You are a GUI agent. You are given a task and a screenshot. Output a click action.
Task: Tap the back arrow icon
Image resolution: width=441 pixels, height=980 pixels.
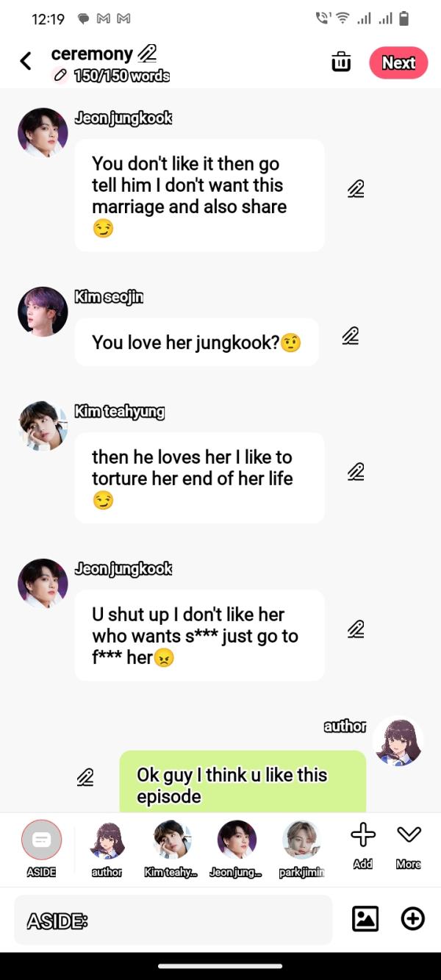(x=26, y=61)
